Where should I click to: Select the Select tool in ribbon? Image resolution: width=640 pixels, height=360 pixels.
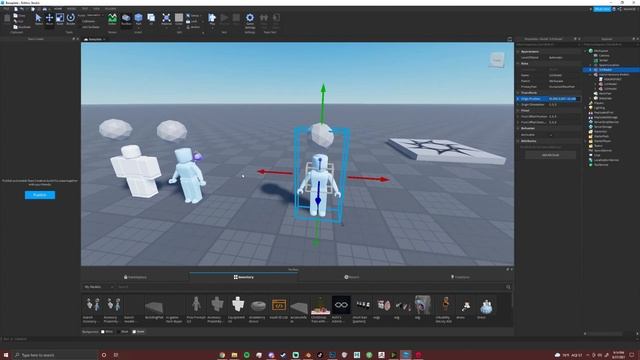point(38,19)
